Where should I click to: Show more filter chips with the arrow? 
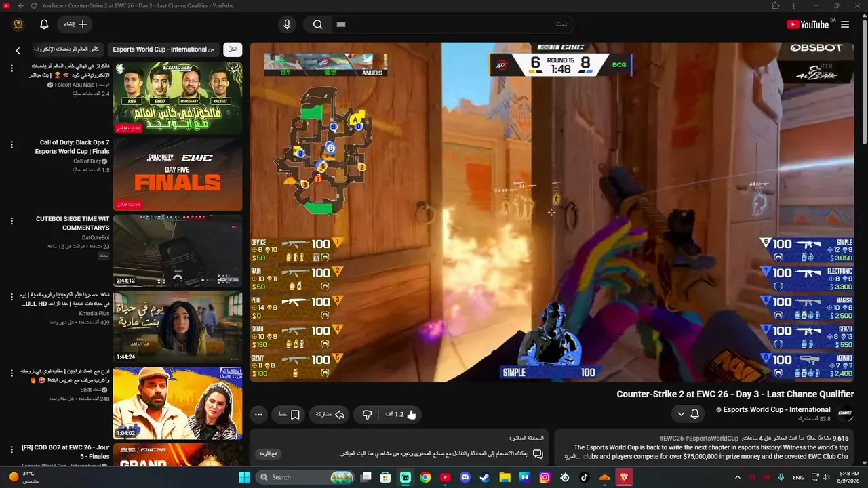click(x=18, y=49)
